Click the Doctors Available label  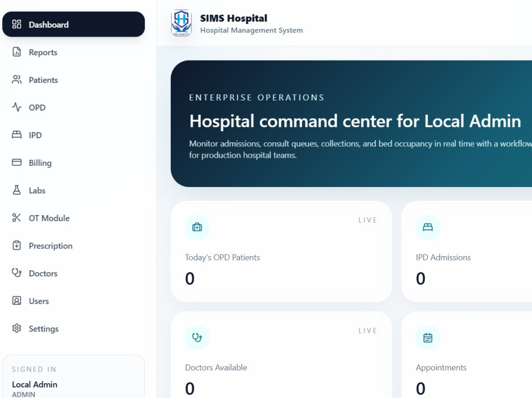[216, 368]
